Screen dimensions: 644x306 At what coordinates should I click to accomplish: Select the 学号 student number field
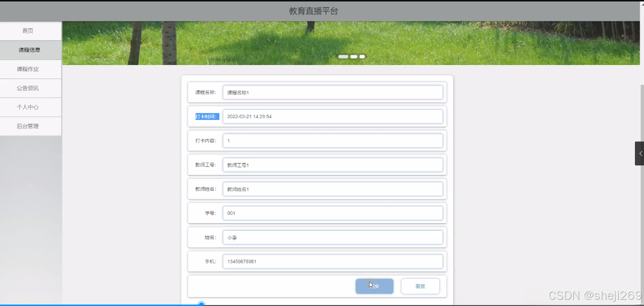333,213
